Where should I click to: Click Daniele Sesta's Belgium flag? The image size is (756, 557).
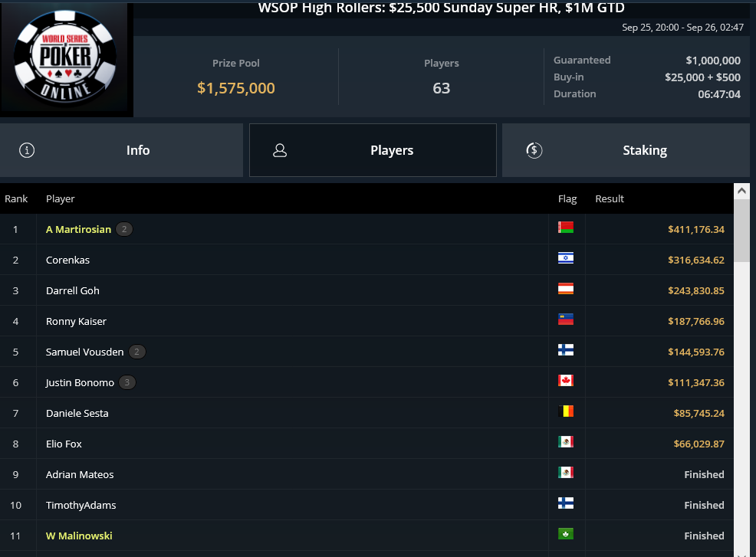(x=566, y=411)
